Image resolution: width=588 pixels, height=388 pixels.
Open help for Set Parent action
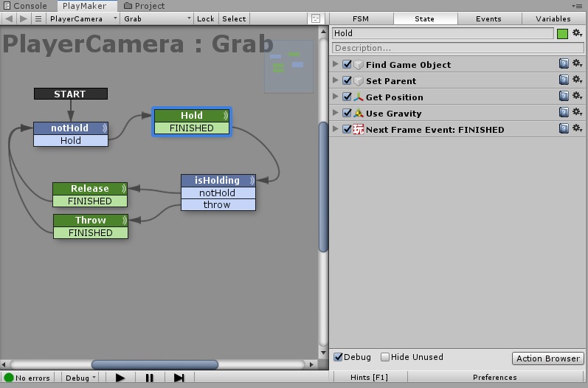[x=564, y=80]
